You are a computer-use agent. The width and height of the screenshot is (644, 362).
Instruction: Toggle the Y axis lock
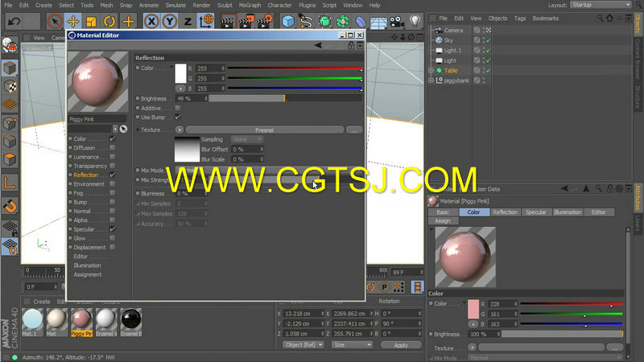(x=170, y=21)
